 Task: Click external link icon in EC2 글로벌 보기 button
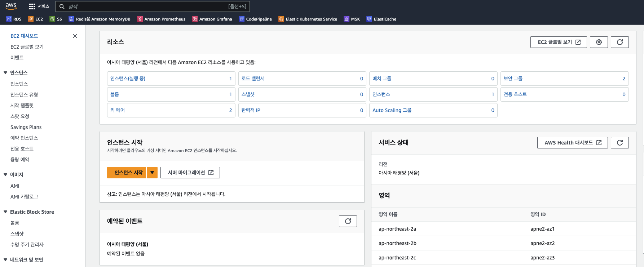pos(578,42)
